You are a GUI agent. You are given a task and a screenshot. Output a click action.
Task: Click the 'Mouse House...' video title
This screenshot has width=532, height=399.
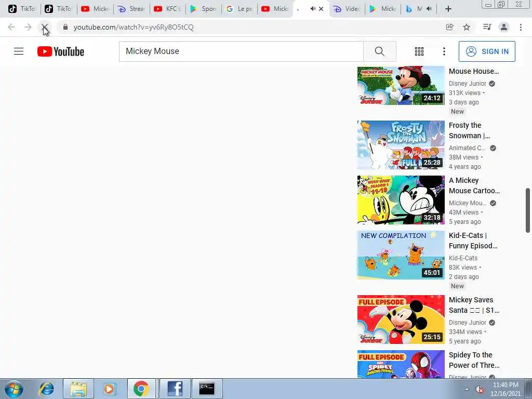[x=474, y=71]
